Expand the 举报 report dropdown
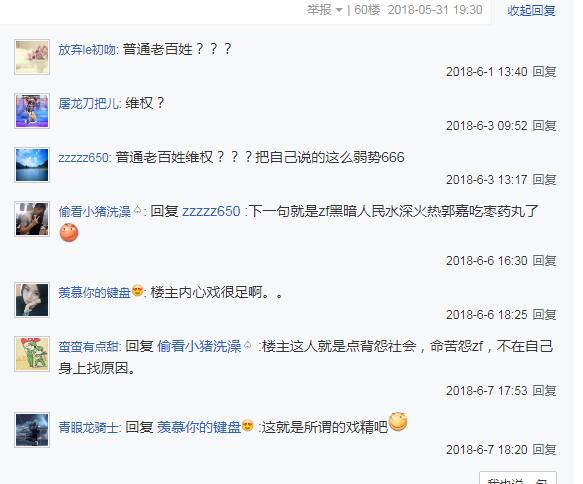Image resolution: width=583 pixels, height=484 pixels. pos(325,10)
